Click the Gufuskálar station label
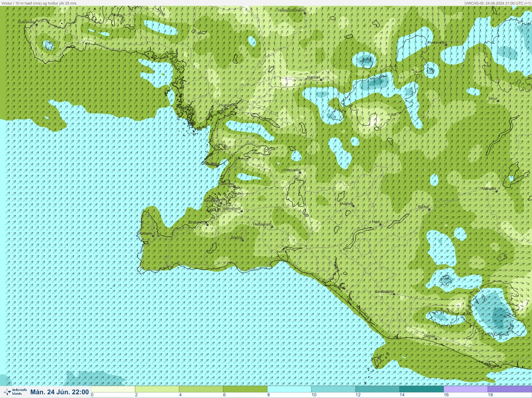 pyautogui.click(x=26, y=22)
